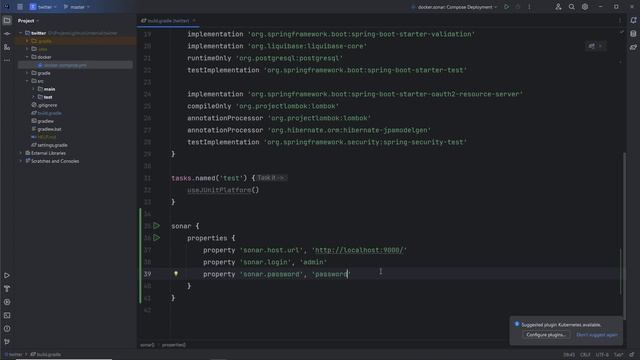Select gradlew.bat file in tree
The image size is (640, 360).
click(x=46, y=129)
